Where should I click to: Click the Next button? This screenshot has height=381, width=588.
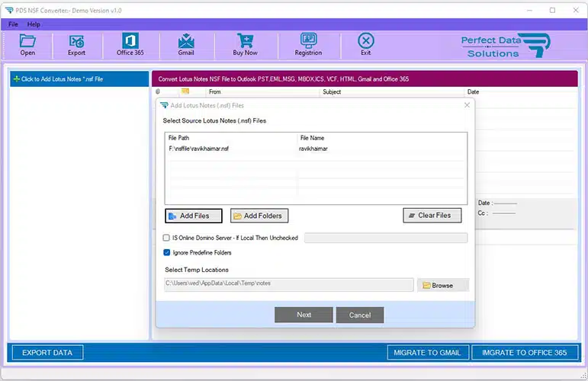click(x=304, y=315)
